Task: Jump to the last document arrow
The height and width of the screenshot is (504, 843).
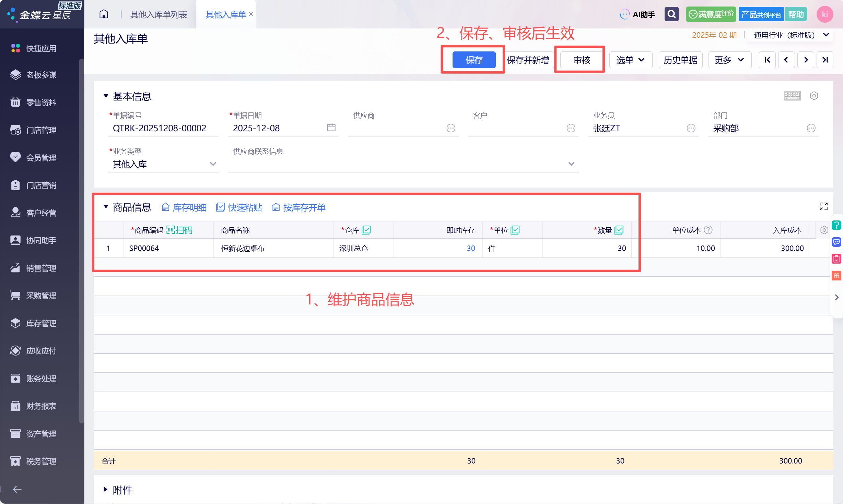Action: pyautogui.click(x=825, y=60)
